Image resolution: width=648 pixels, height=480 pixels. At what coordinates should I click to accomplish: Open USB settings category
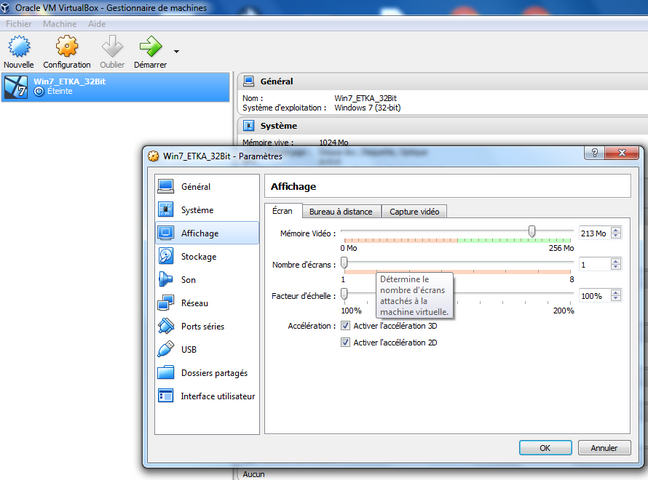tap(207, 349)
